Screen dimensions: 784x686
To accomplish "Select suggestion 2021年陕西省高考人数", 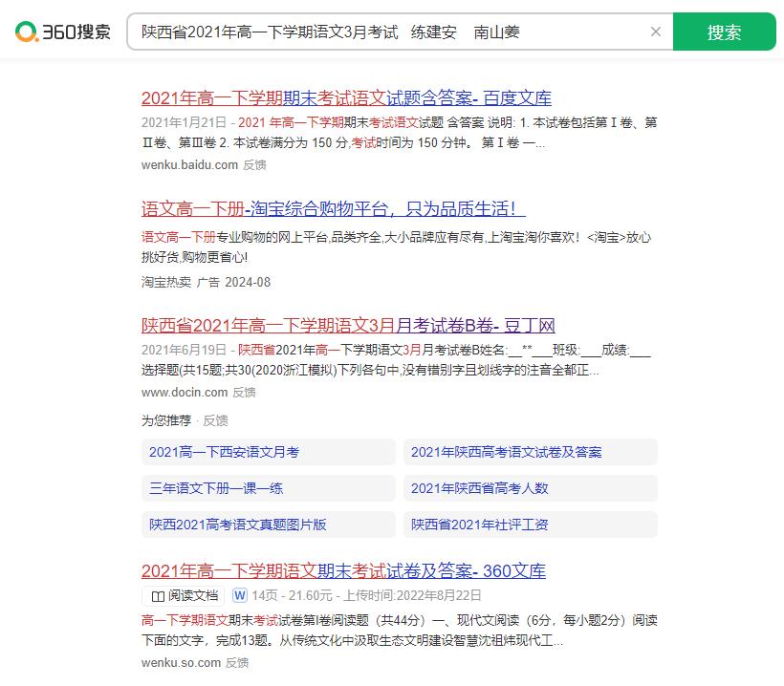I will tap(531, 488).
